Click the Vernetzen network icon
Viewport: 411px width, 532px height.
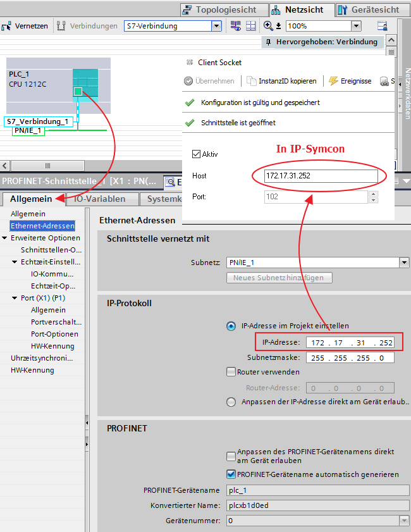8,27
